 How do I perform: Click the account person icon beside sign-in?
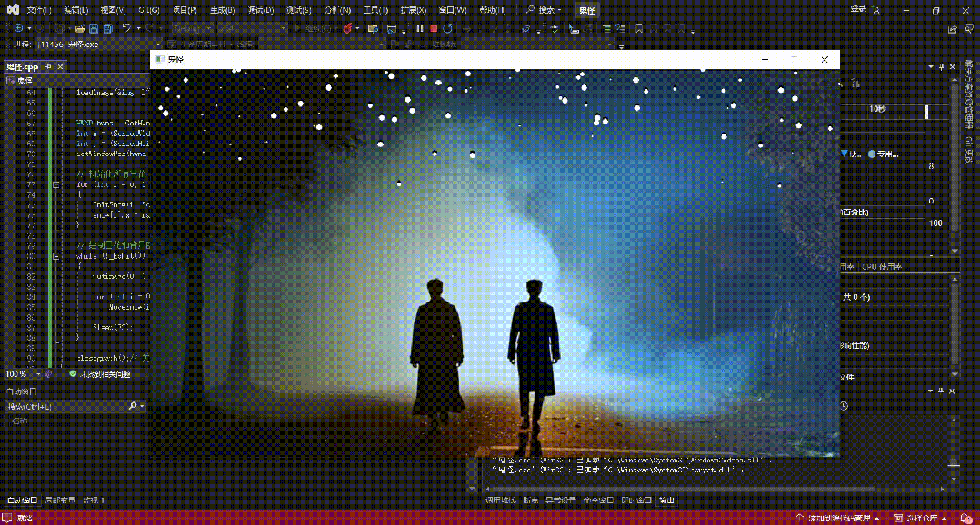pyautogui.click(x=876, y=10)
